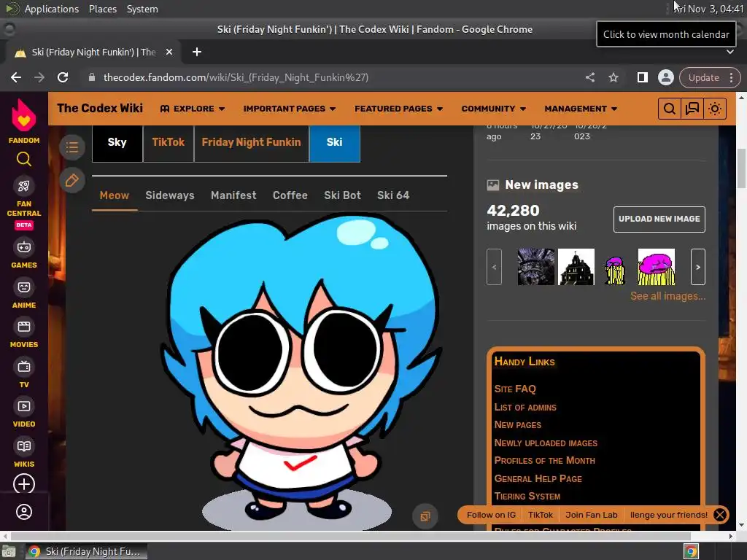The height and width of the screenshot is (560, 747).
Task: Click the Join Fan Lab banner link
Action: 591,515
